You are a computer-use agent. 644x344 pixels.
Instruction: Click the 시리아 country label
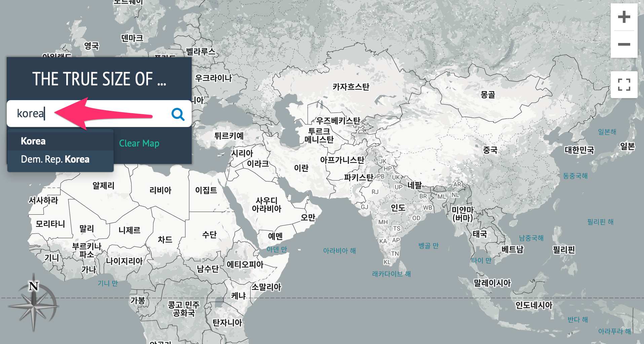[x=242, y=153]
